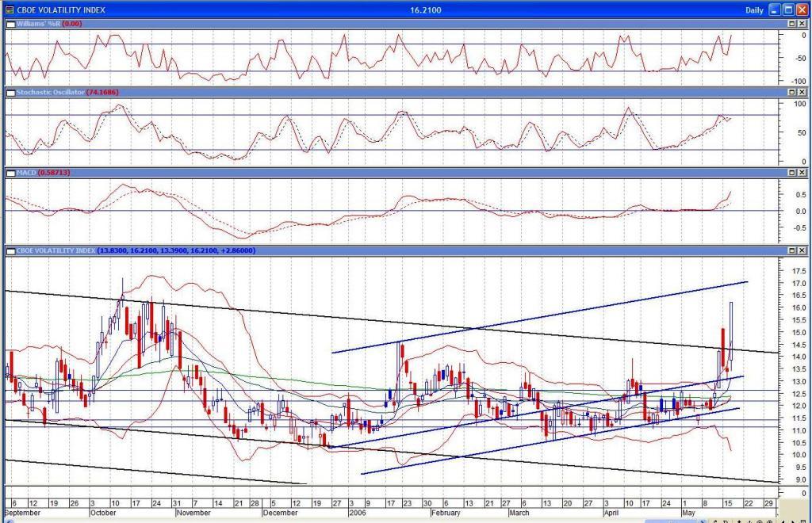
Task: Click the November month label on date axis
Action: pos(193,513)
